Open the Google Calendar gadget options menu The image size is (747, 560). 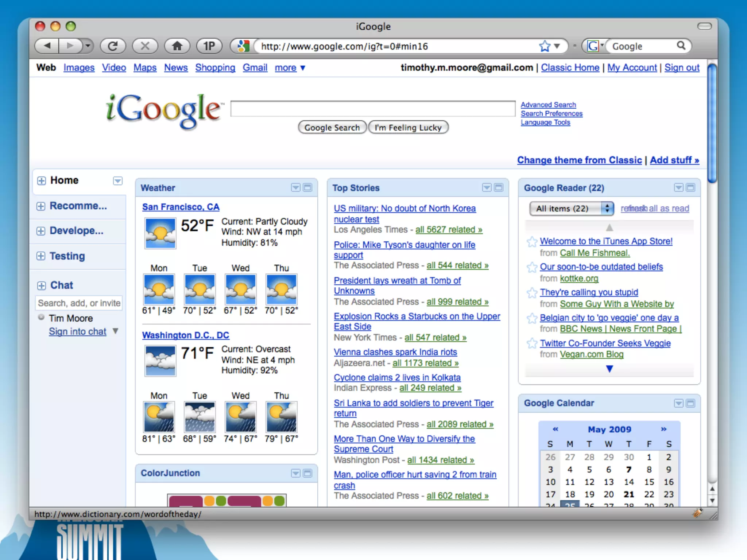[x=678, y=403]
